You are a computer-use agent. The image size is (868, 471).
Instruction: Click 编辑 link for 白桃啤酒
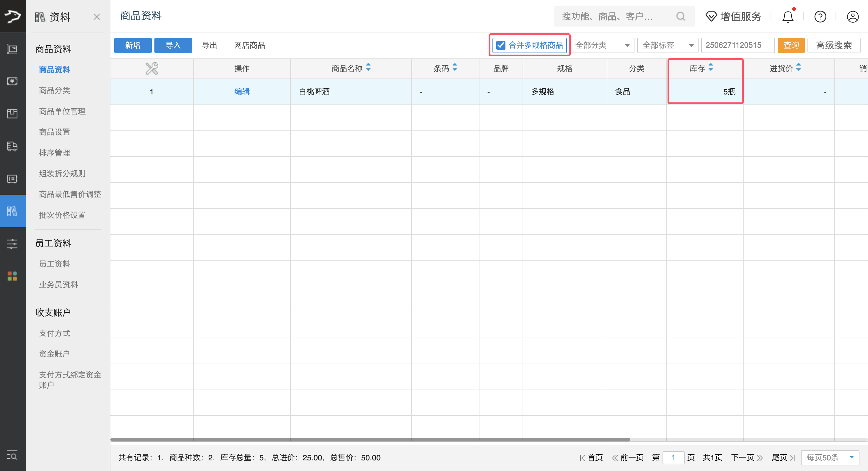point(242,91)
